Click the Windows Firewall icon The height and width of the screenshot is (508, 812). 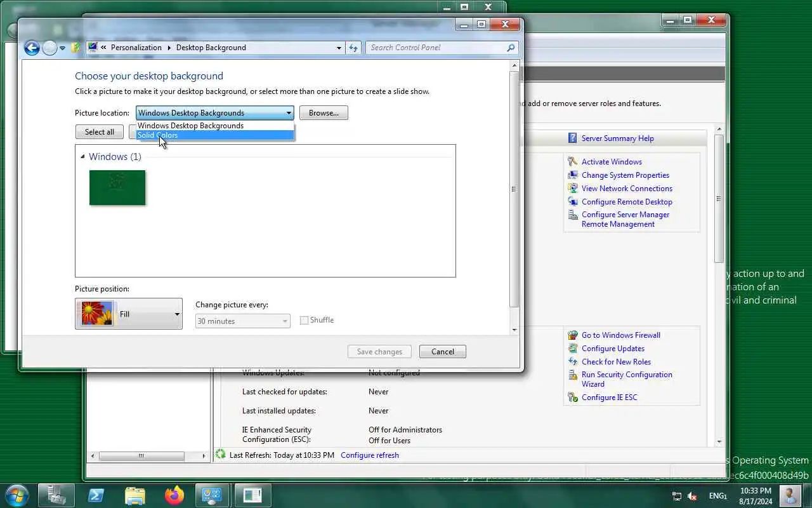click(572, 335)
